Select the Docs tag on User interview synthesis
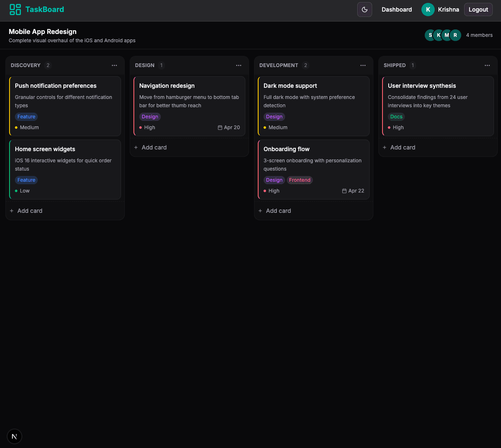 396,117
